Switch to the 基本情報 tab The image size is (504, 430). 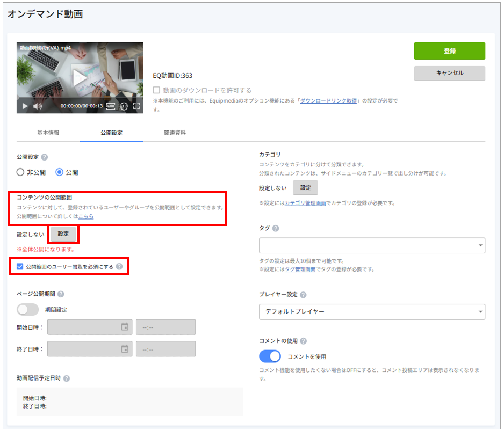[x=48, y=133]
